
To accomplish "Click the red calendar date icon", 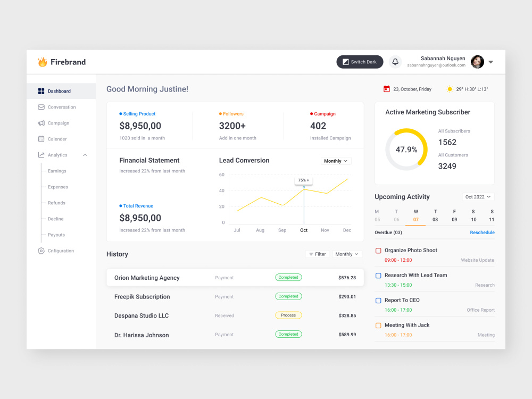I will click(386, 89).
